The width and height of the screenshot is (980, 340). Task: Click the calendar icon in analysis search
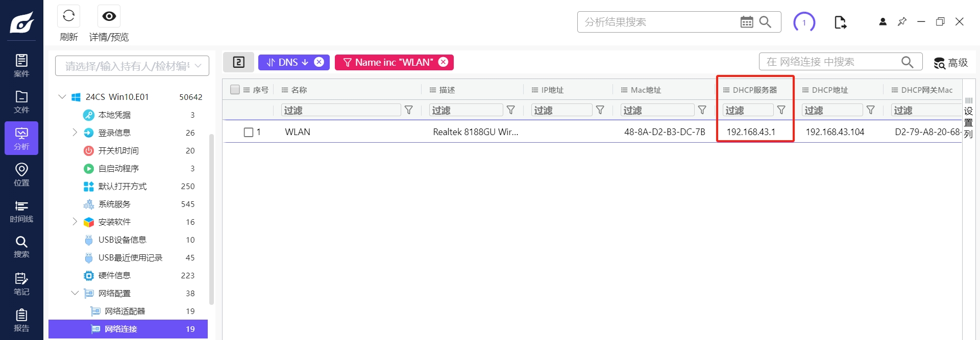tap(747, 22)
